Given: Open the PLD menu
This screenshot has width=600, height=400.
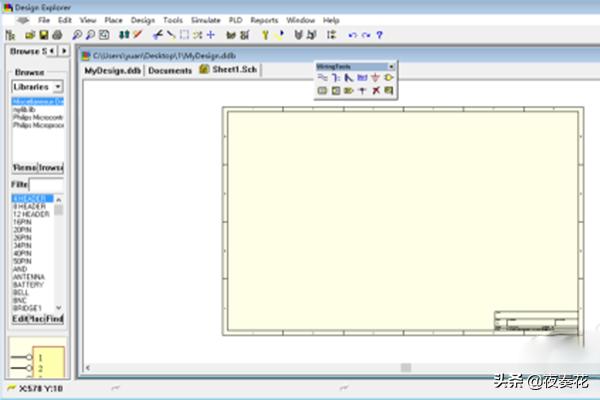Looking at the screenshot, I should coord(236,20).
